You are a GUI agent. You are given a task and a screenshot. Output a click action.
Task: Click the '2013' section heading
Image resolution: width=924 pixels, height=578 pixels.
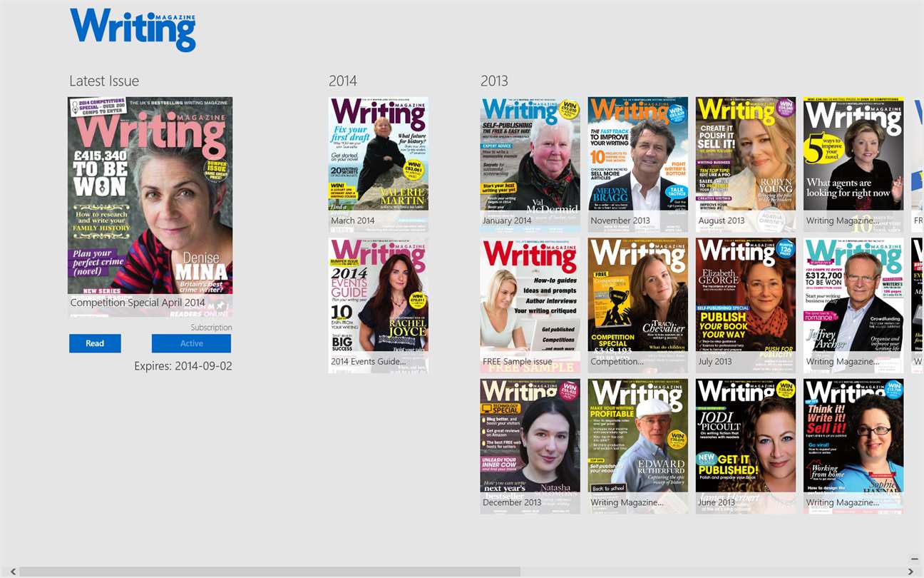[x=495, y=81]
